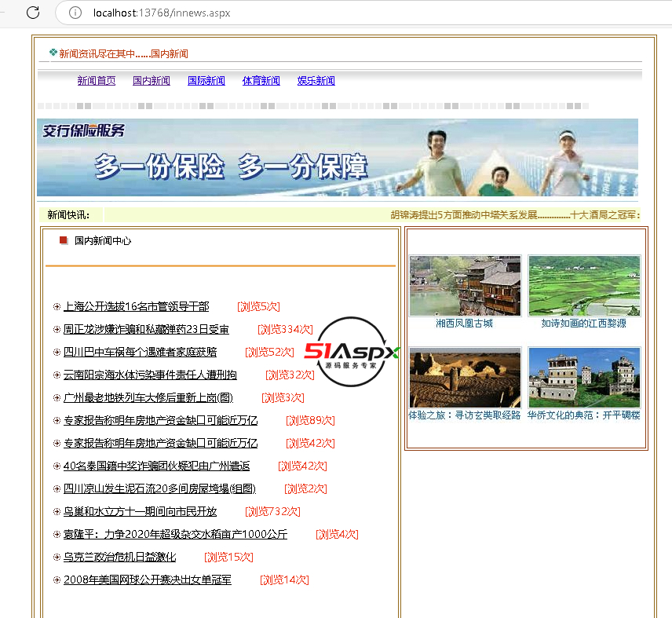Open article 40名泰国籍中奖诈骗团伙疑犯由广州遣返

tap(156, 466)
